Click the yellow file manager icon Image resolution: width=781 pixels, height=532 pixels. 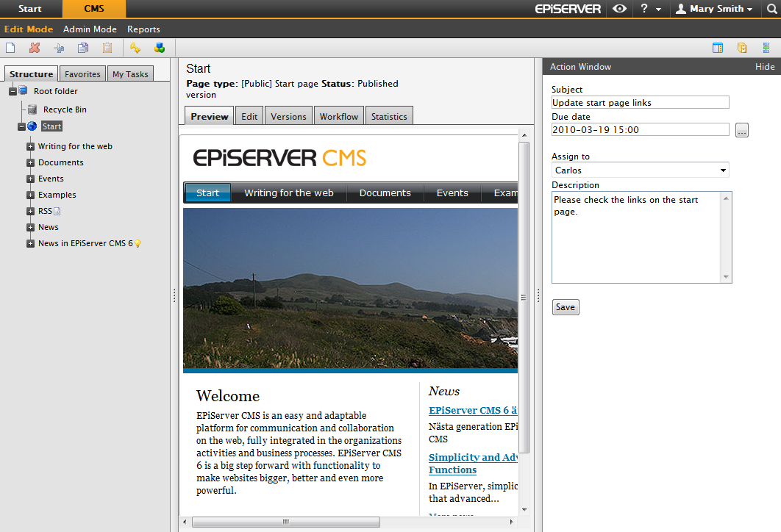[x=742, y=48]
